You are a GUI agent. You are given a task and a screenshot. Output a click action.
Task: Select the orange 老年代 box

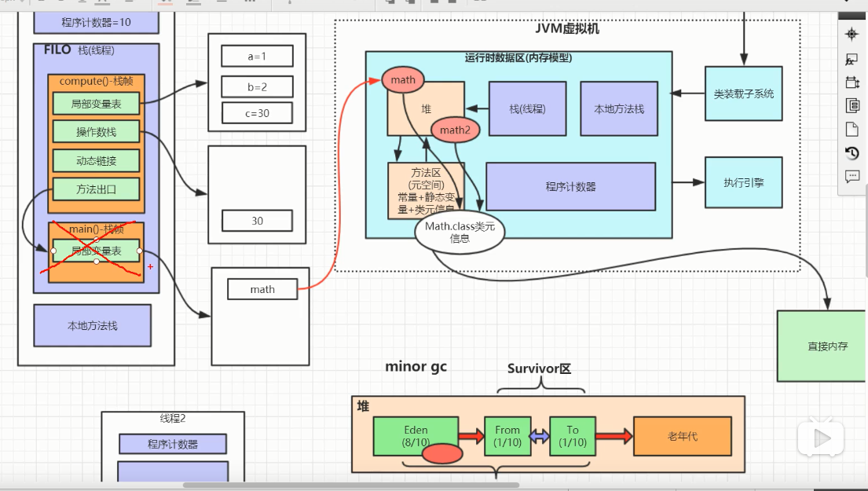[683, 436]
